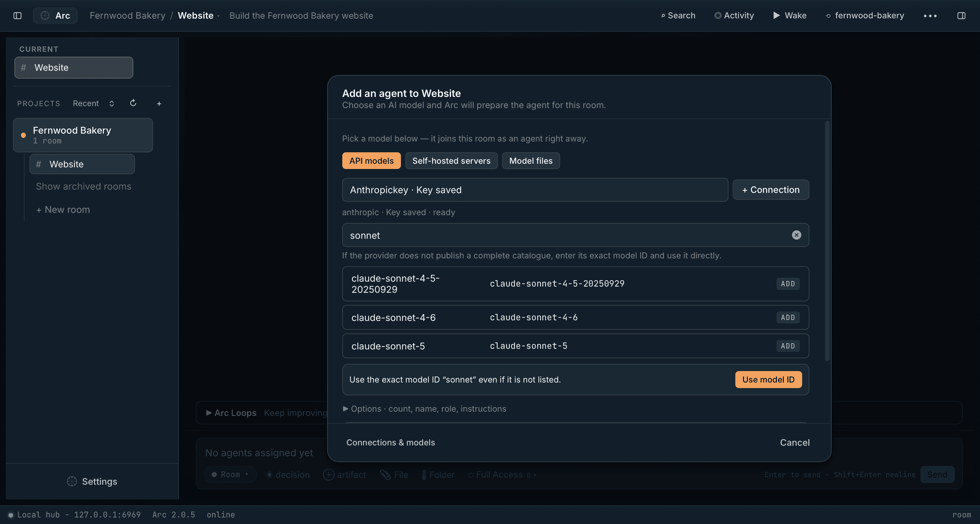Clear the sonnet search field
Viewport: 980px width, 524px height.
(796, 235)
